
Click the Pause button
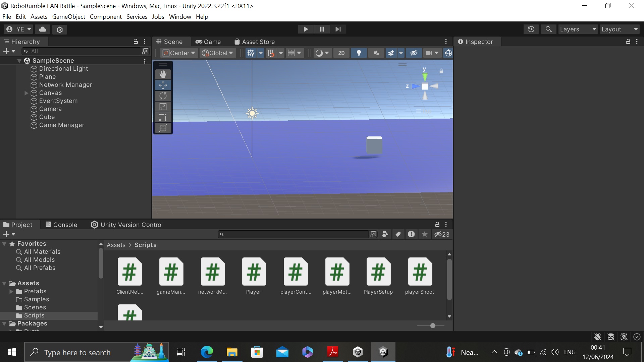coord(322,29)
